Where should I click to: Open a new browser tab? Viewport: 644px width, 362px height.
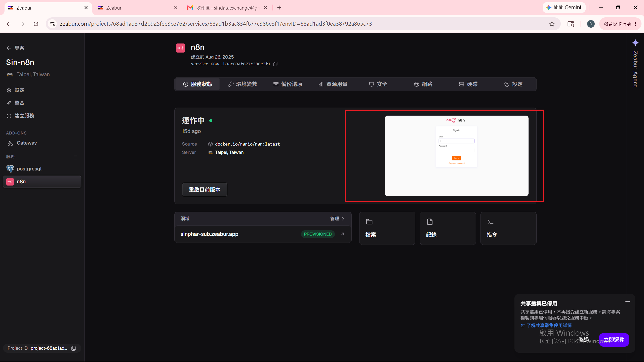click(x=279, y=8)
